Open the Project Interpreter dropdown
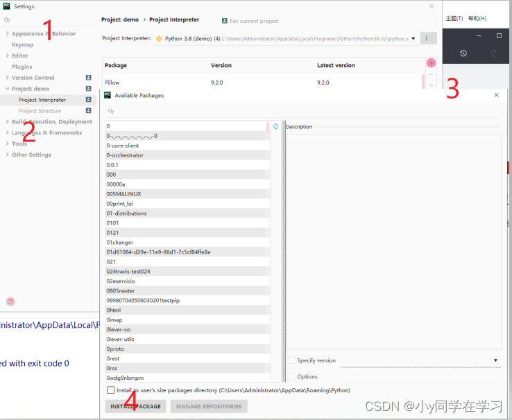Screen dimensions: 512x420 coord(413,39)
